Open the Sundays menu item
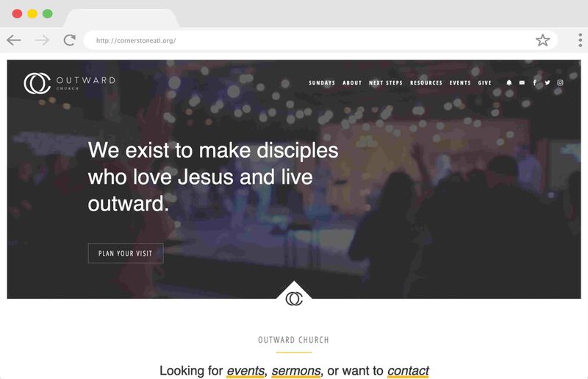 (x=322, y=82)
